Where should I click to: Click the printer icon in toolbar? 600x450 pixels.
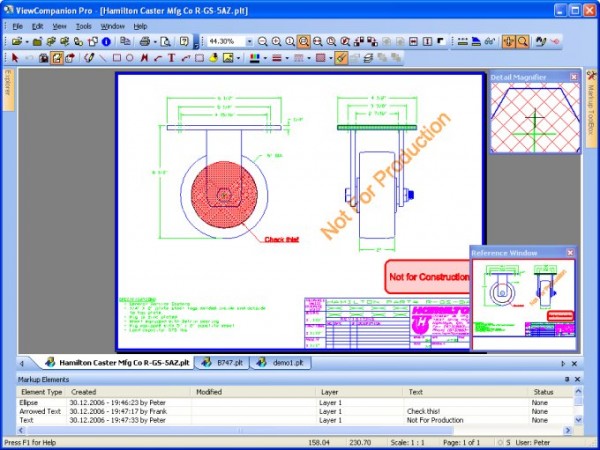coord(143,42)
